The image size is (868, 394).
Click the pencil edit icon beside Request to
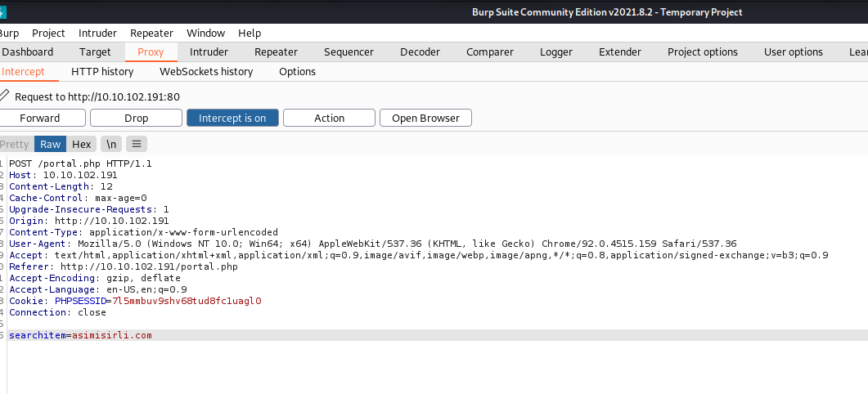pyautogui.click(x=4, y=95)
